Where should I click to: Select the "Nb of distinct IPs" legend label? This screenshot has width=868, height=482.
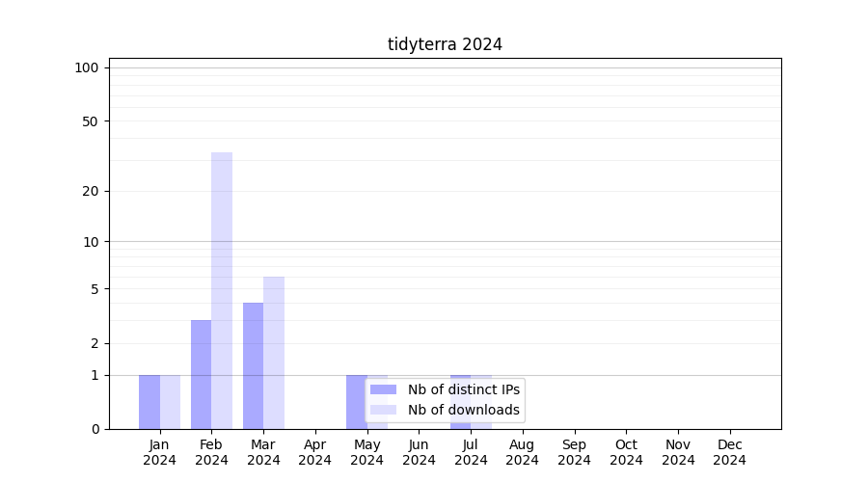pyautogui.click(x=463, y=389)
